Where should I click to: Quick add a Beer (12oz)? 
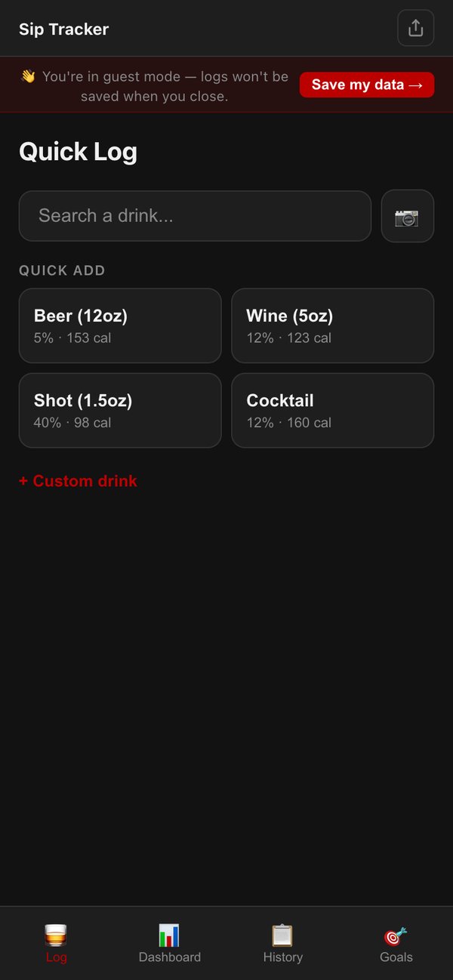pos(119,325)
